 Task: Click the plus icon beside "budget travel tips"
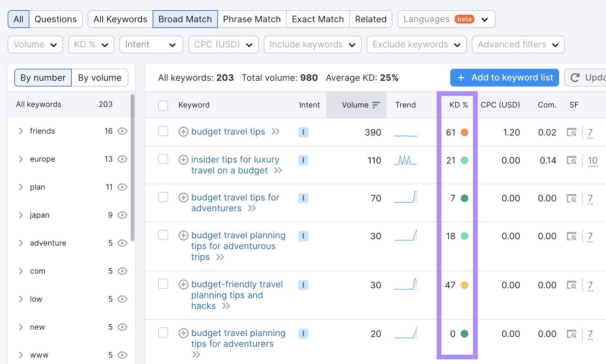click(183, 132)
